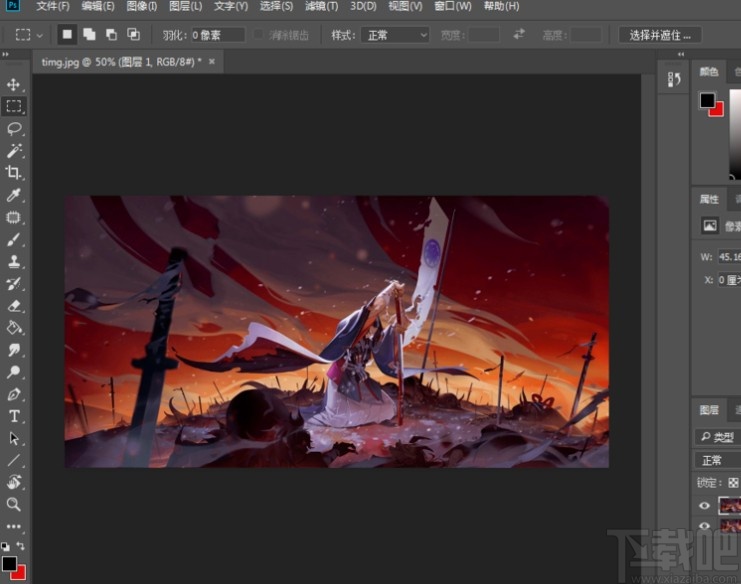
Task: Select the Dodge tool
Action: [13, 372]
